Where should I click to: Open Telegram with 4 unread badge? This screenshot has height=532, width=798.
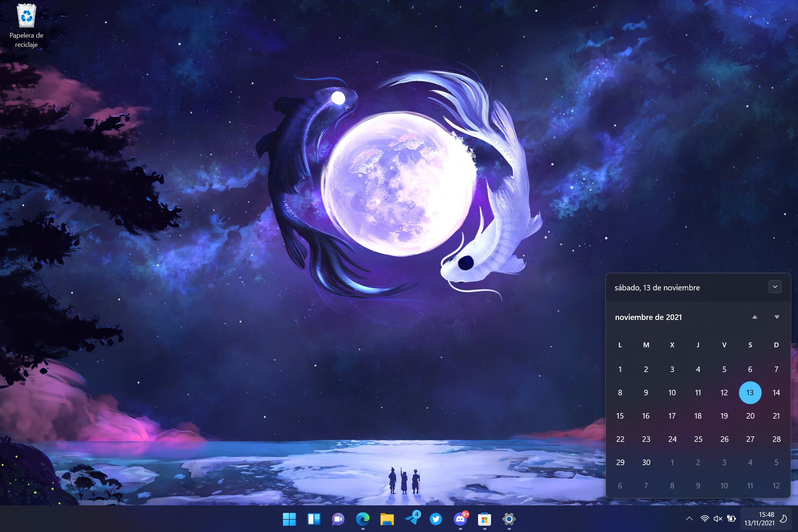coord(412,519)
